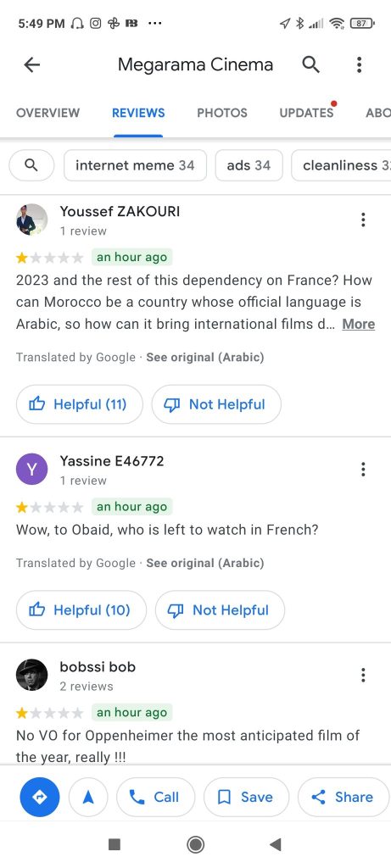See original Arabic text of Yassine's review

pos(205,564)
